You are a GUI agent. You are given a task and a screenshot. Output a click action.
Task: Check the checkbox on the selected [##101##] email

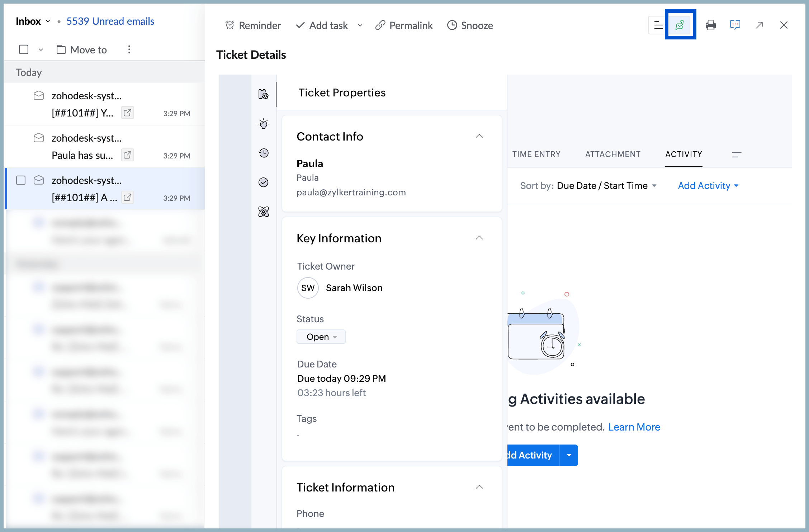20,180
